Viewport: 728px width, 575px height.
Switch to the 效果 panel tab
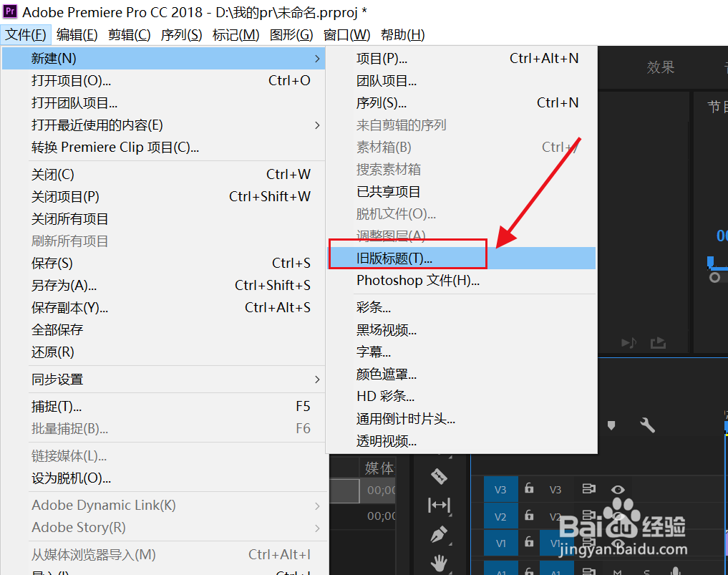click(660, 67)
